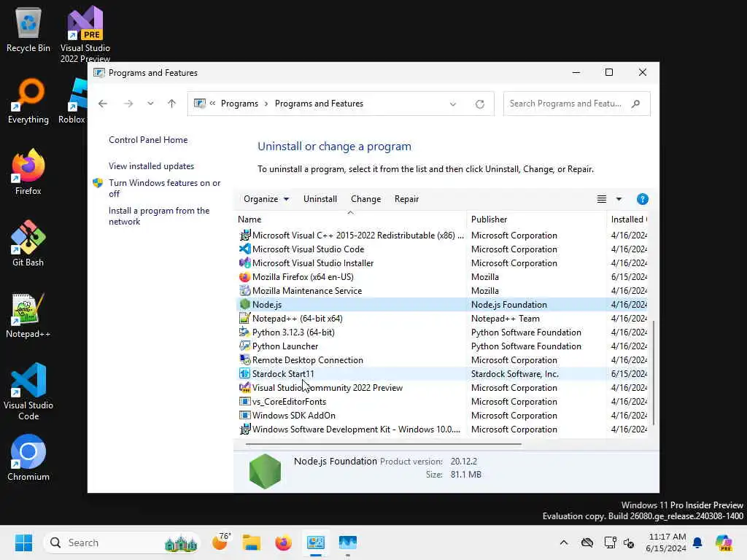This screenshot has height=560, width=747.
Task: Open View installed updates link
Action: click(x=152, y=166)
